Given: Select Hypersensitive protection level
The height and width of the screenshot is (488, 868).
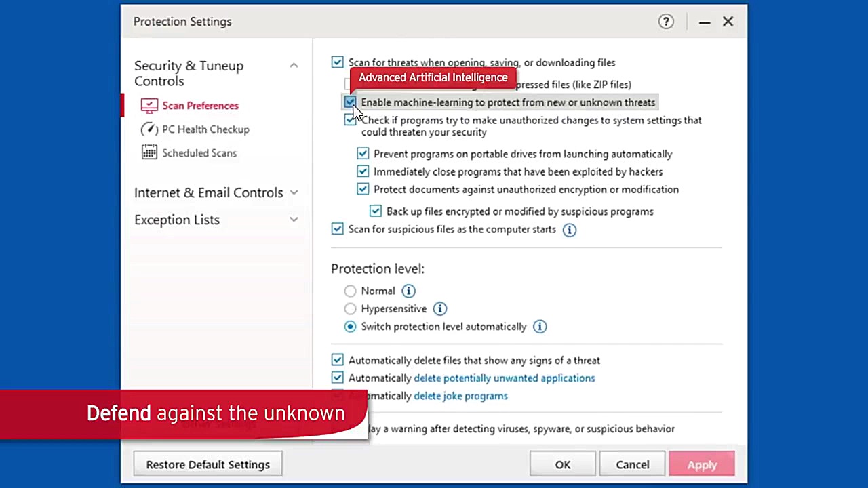Looking at the screenshot, I should pyautogui.click(x=350, y=309).
